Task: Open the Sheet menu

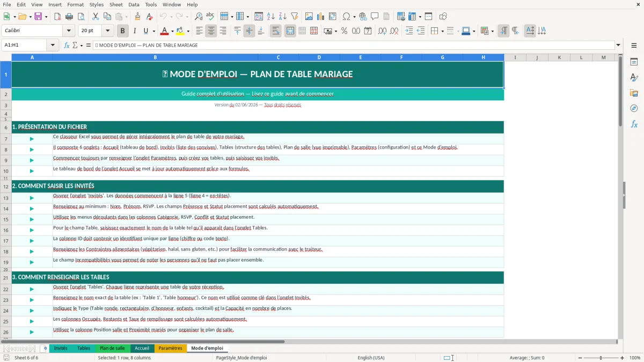Action: pyautogui.click(x=116, y=4)
